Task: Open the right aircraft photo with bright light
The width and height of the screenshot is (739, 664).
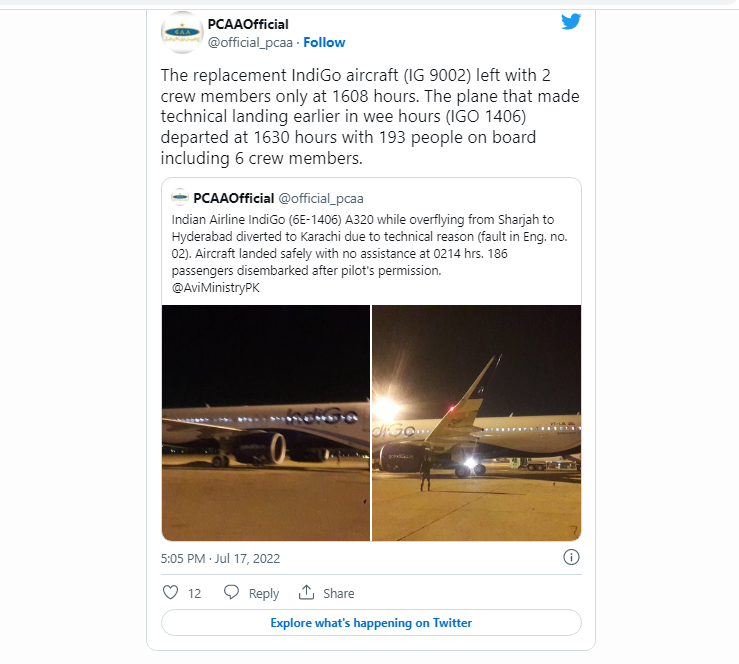Action: [x=476, y=423]
